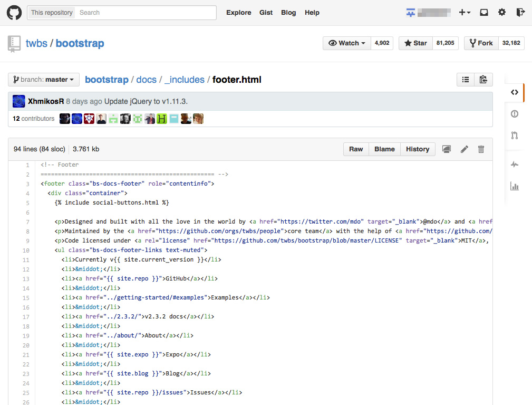The image size is (532, 405).
Task: Open account settings gear icon
Action: (502, 13)
